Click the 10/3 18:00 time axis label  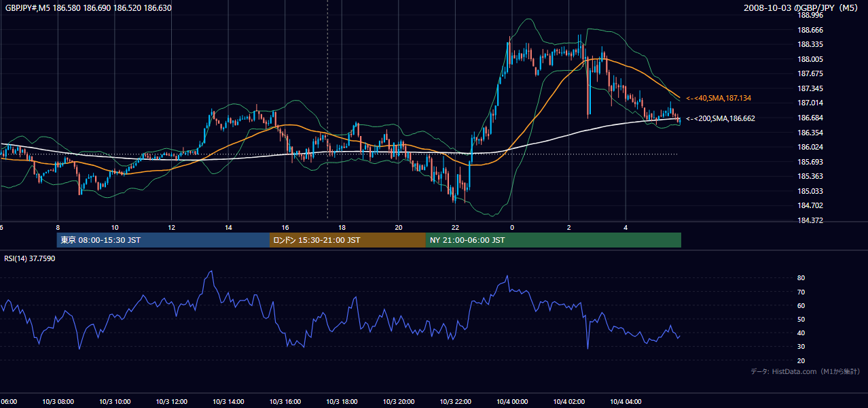click(x=342, y=402)
